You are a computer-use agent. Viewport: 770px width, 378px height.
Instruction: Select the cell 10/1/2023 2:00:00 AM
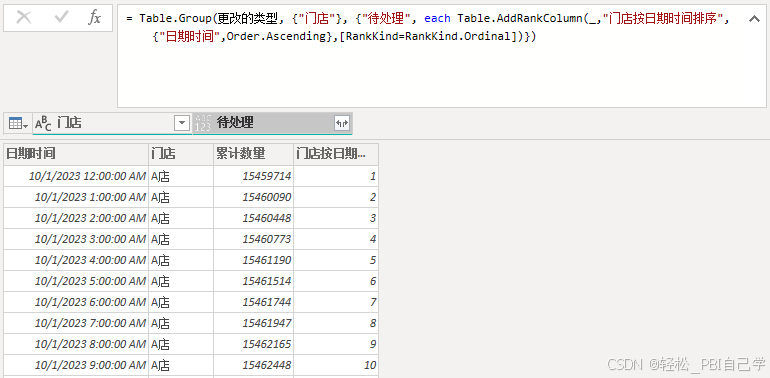(x=76, y=218)
